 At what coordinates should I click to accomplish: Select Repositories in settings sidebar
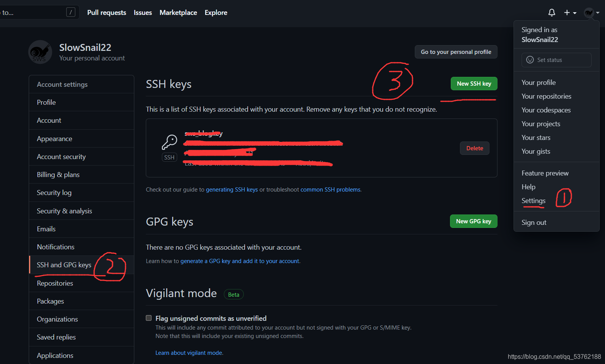pos(82,283)
